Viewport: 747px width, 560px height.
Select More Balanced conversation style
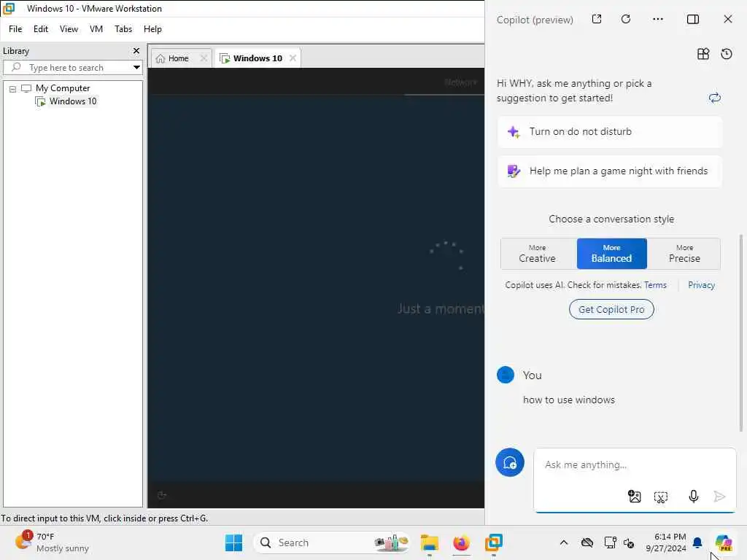point(612,254)
